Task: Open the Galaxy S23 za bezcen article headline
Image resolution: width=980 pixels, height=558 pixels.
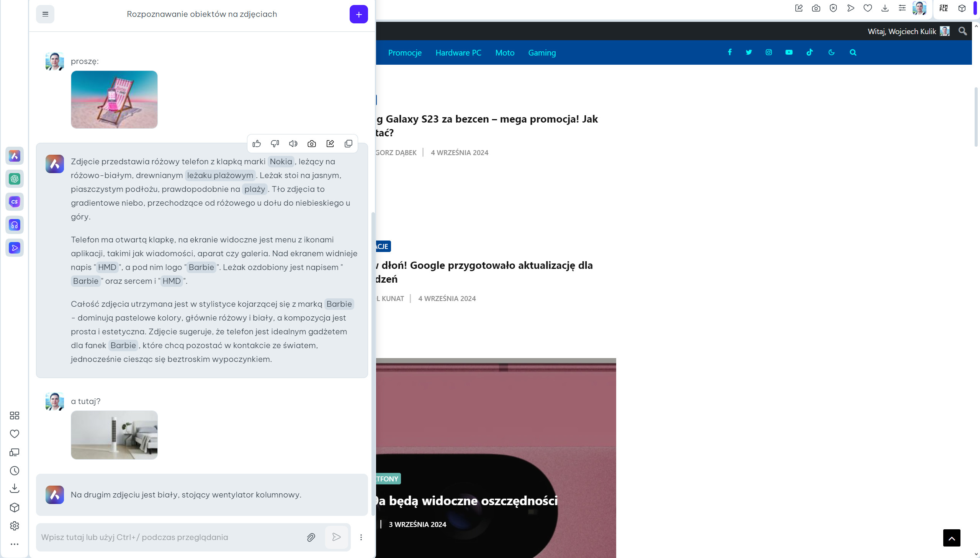Action: click(x=486, y=126)
